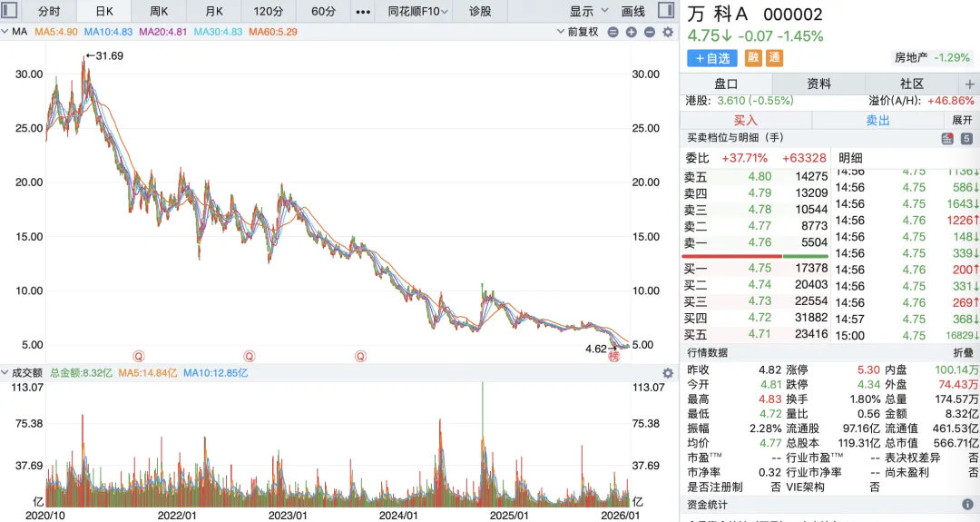The height and width of the screenshot is (522, 980).
Task: Click MA10:12.85亿 volume legend
Action: (216, 373)
